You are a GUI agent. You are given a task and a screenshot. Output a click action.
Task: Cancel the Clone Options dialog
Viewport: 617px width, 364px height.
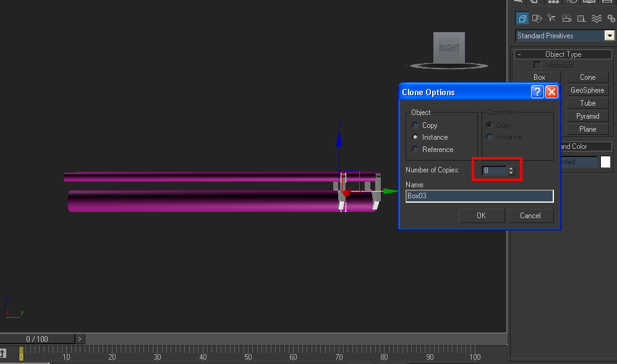pyautogui.click(x=530, y=216)
